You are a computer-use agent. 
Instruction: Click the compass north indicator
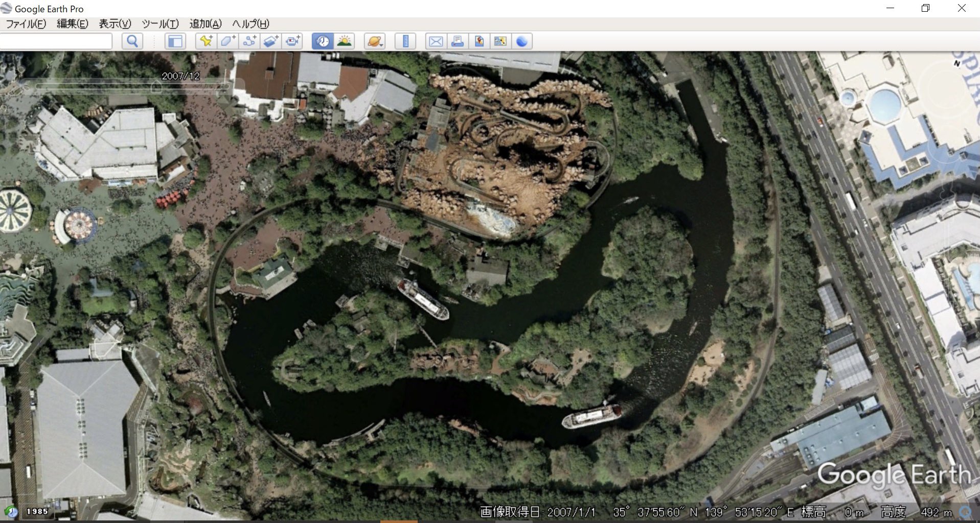tap(956, 63)
